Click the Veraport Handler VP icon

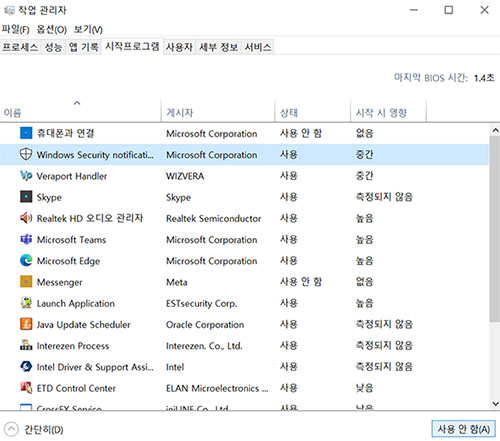26,175
